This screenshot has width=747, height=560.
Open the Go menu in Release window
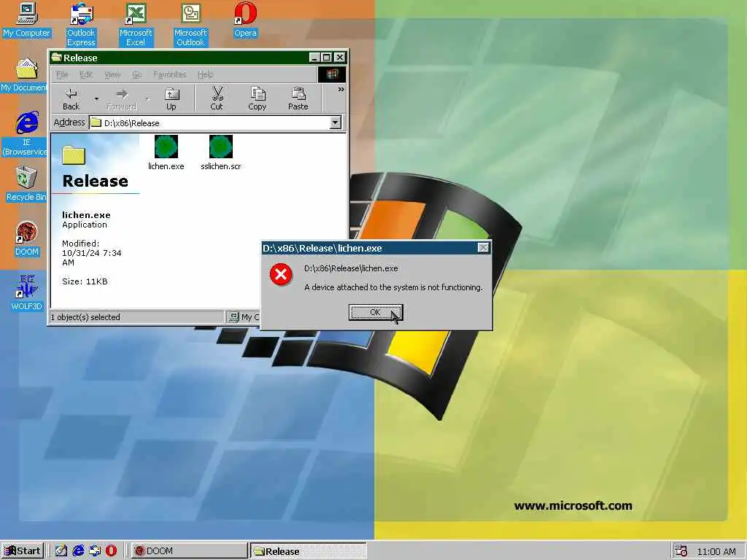pos(136,74)
